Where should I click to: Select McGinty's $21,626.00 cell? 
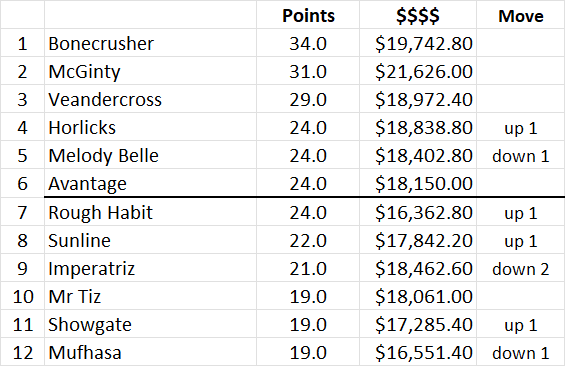pyautogui.click(x=418, y=71)
